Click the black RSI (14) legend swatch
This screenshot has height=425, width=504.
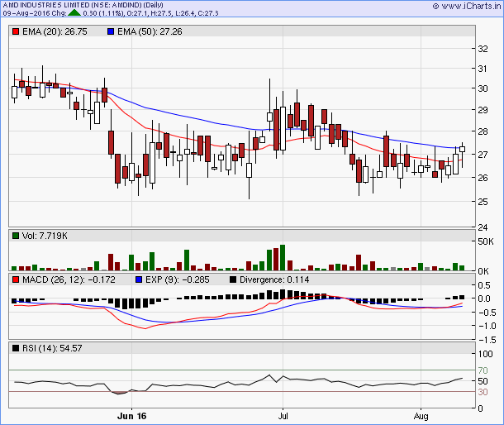(x=16, y=348)
